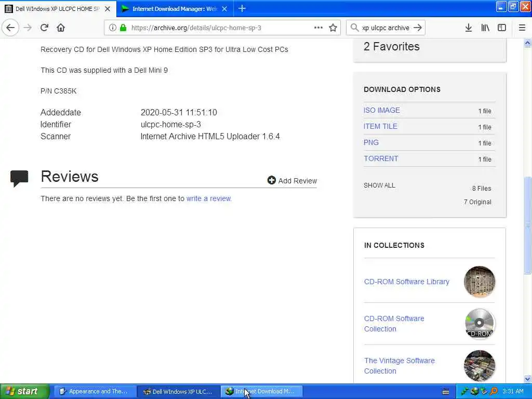Follow the write a review link

click(x=209, y=198)
